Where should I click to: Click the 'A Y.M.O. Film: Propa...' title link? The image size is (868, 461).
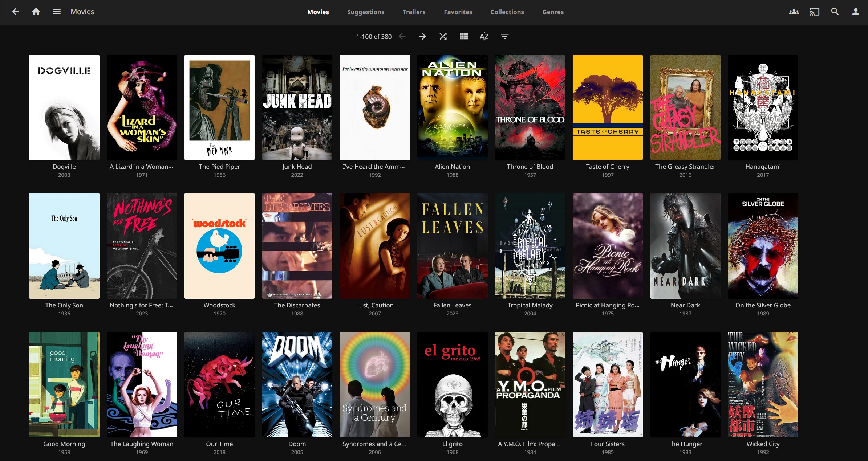tap(529, 444)
